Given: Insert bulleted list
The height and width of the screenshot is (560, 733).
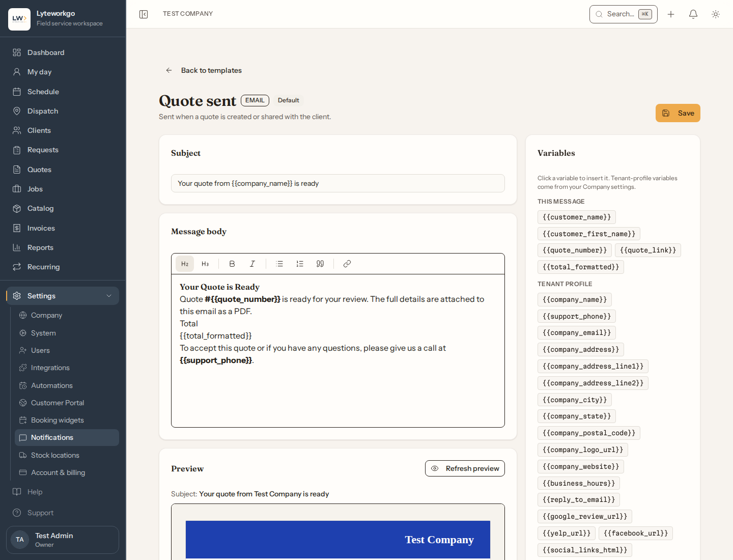Looking at the screenshot, I should 279,264.
